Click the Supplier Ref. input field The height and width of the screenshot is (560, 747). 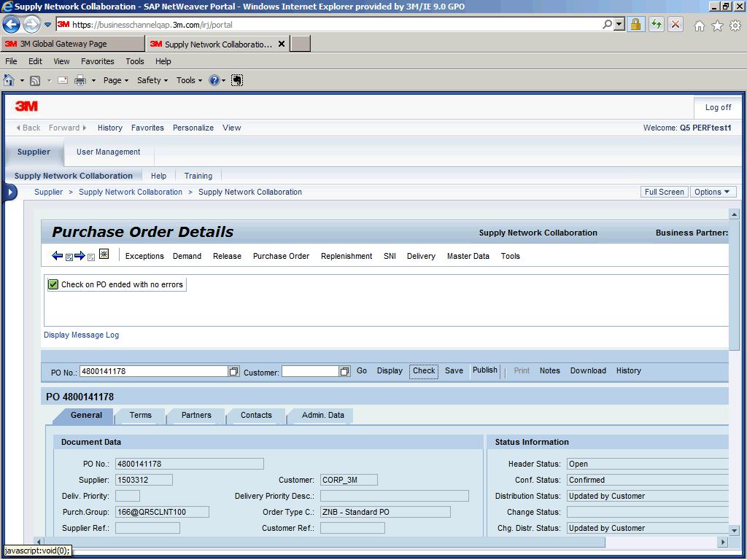point(147,528)
